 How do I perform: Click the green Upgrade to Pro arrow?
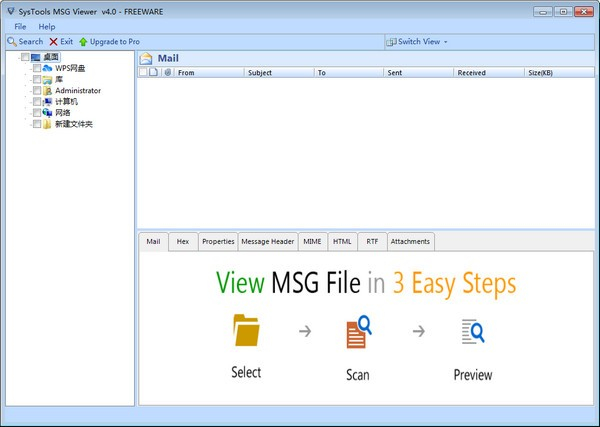pyautogui.click(x=84, y=42)
